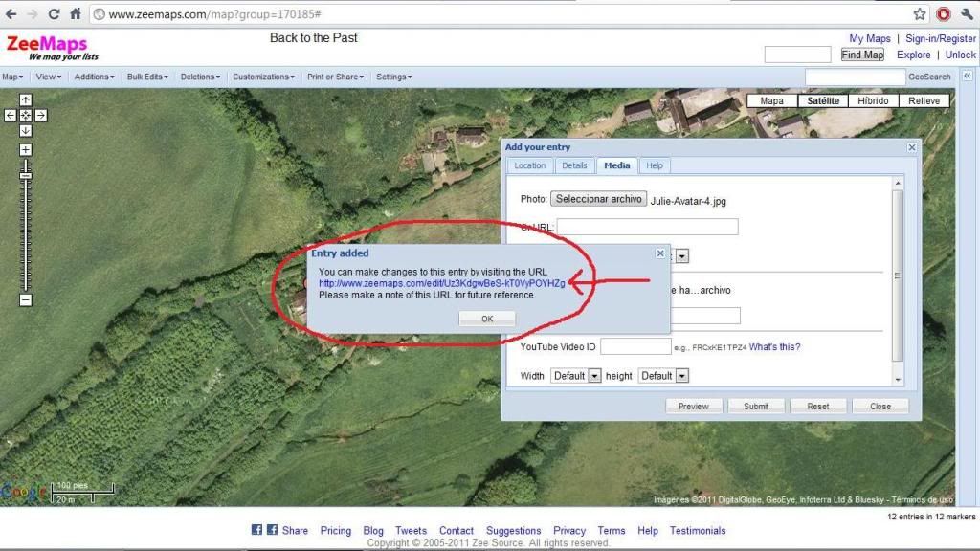
Task: Switch map view to Híbrido
Action: coord(873,100)
